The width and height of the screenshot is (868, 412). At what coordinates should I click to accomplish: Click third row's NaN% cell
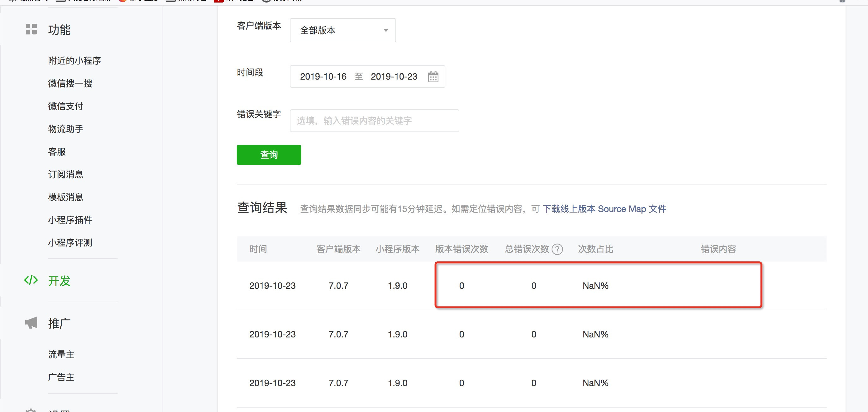596,383
